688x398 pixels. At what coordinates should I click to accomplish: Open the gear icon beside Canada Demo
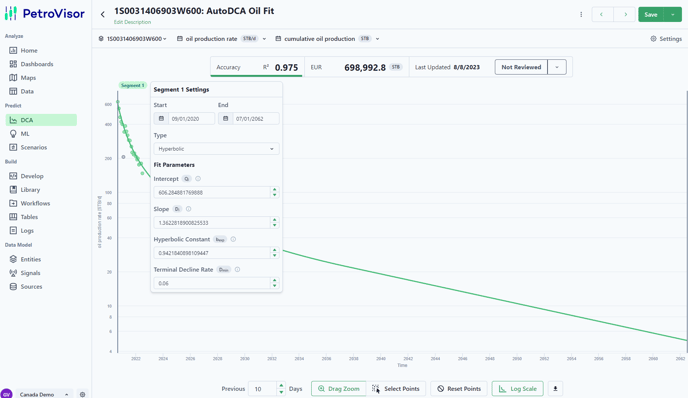click(82, 394)
